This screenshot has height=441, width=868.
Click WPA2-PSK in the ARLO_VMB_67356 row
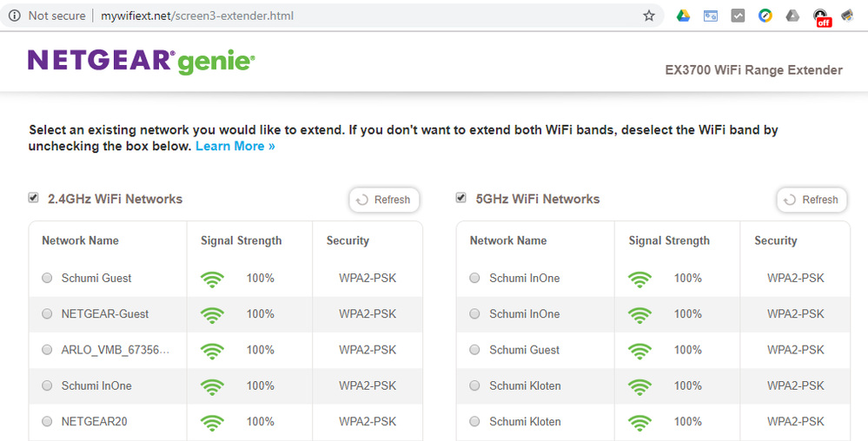click(368, 350)
